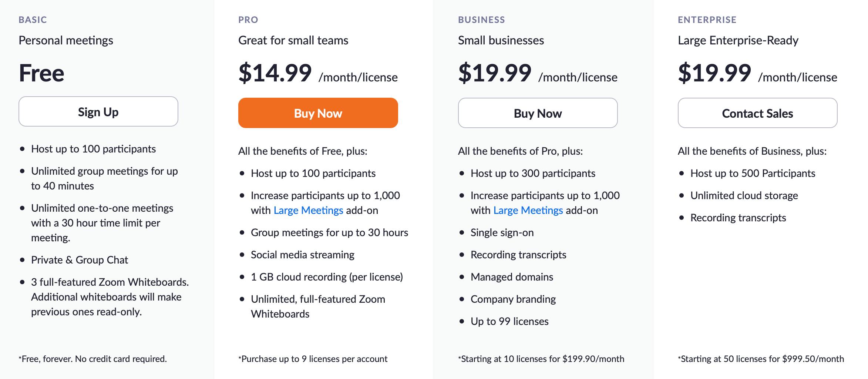Viewport: 868px width, 379px height.
Task: Click the Basic plan footnote about no credit card
Action: pos(92,359)
